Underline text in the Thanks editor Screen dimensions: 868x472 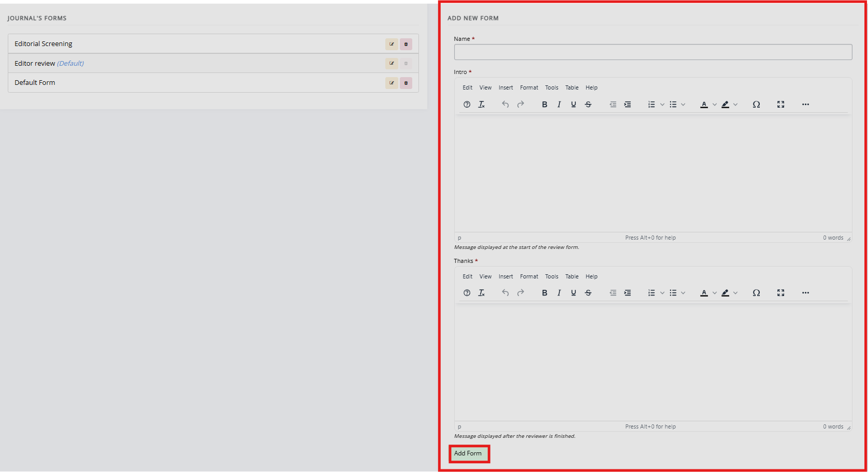573,293
